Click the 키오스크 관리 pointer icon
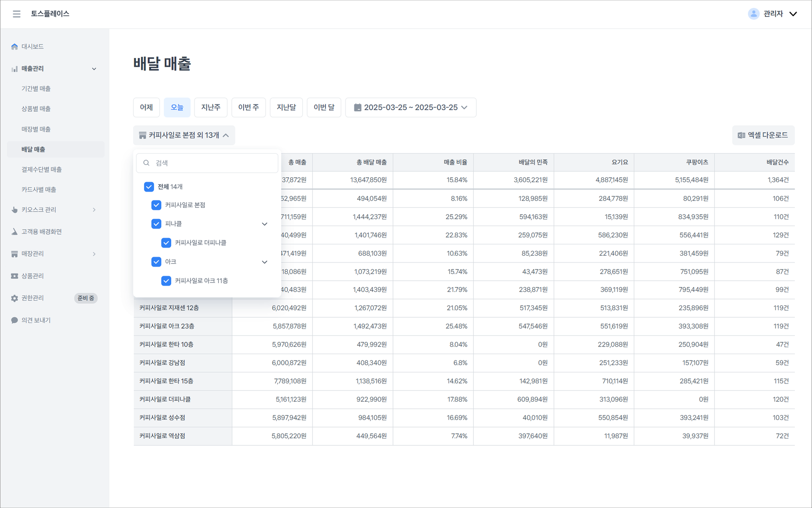812x508 pixels. point(15,210)
